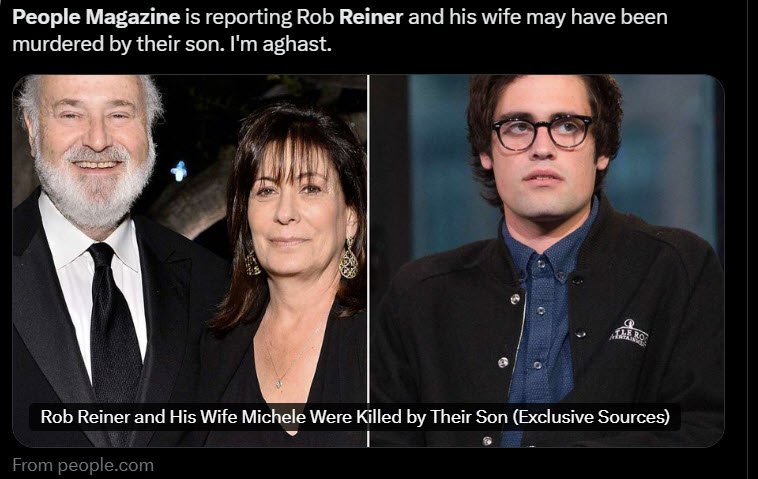Screen dimensions: 758x479
Task: Open the right photo of the man in glasses
Action: (547, 261)
